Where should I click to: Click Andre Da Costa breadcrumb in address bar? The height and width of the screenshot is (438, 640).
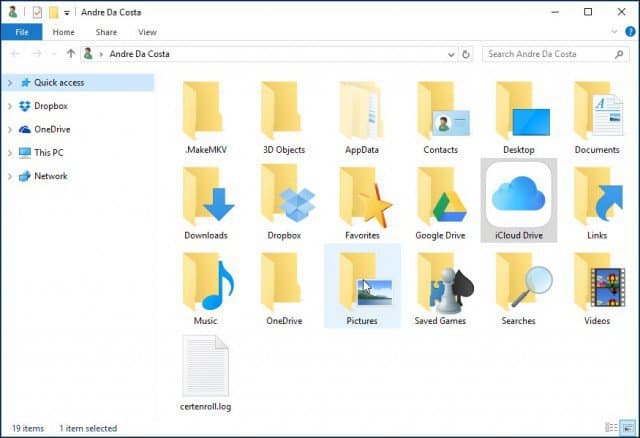tap(140, 54)
